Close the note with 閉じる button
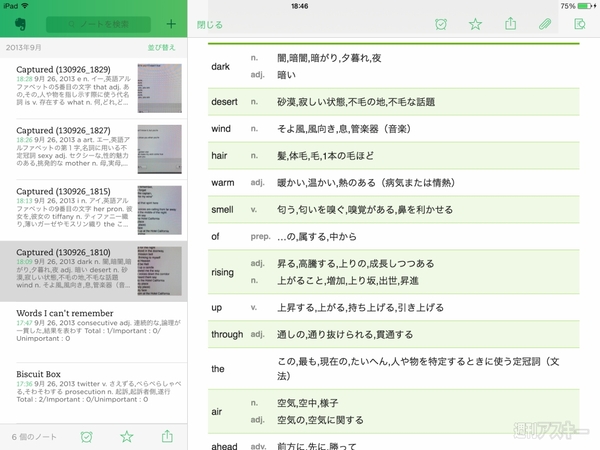Viewport: 600px width, 450px height. 210,25
